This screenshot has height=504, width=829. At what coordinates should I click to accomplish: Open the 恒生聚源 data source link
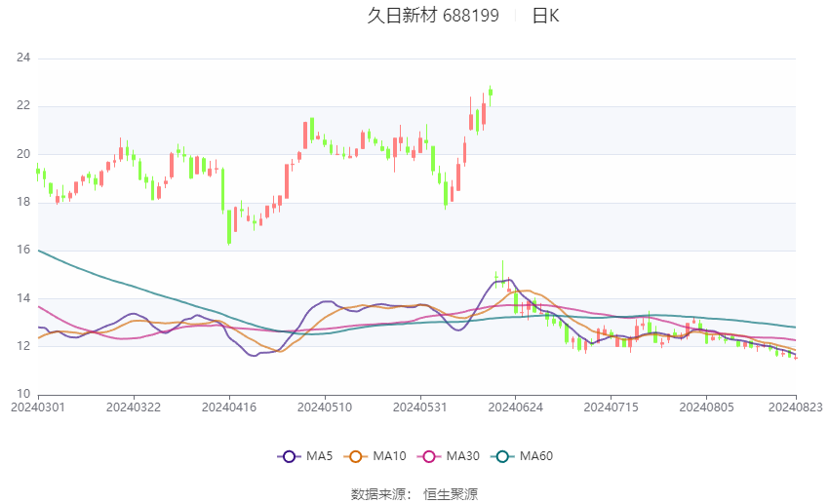[x=451, y=494]
